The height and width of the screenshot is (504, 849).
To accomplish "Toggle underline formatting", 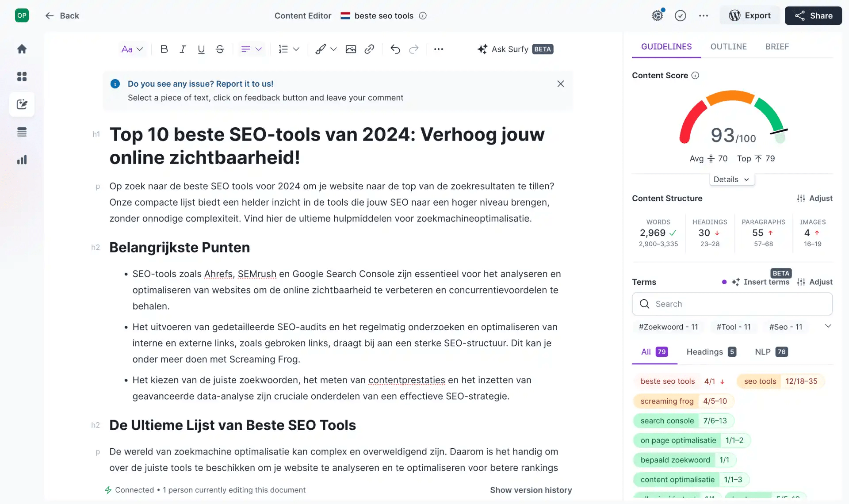I will [x=201, y=49].
